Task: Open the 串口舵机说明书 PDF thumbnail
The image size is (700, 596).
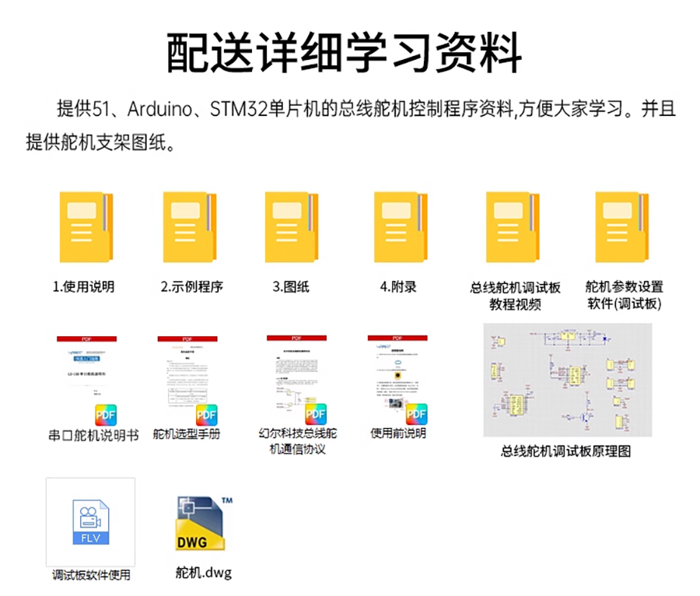Action: [86, 380]
